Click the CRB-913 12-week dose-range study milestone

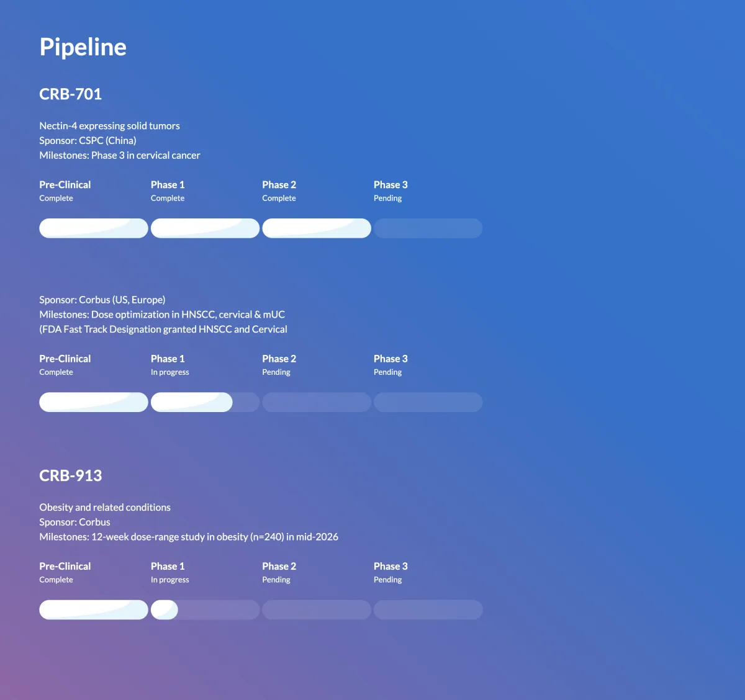click(x=189, y=537)
